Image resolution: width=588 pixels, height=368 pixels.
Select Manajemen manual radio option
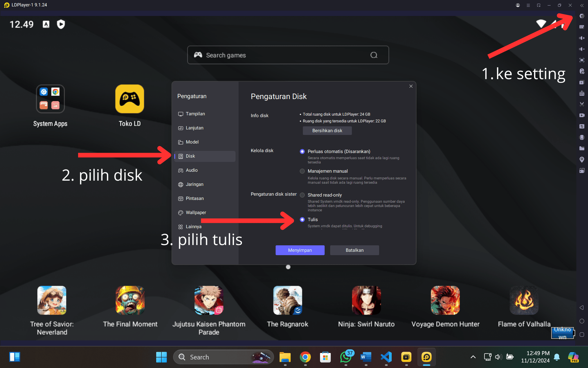pos(302,171)
